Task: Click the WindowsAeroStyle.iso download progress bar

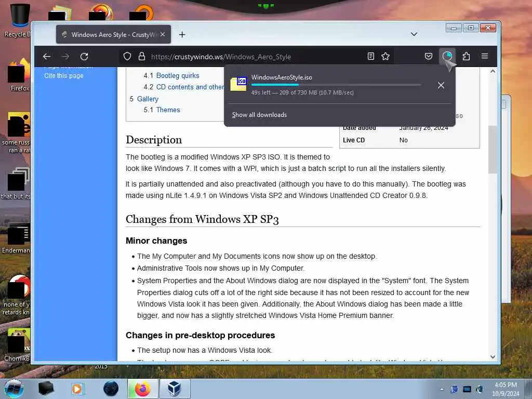Action: 336,85
